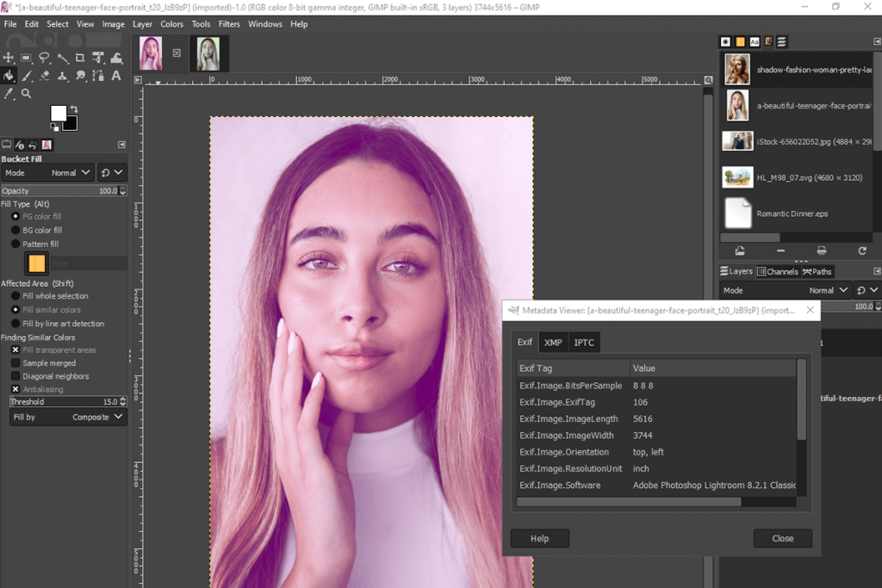Open the Filters menu
882x588 pixels.
(x=229, y=23)
